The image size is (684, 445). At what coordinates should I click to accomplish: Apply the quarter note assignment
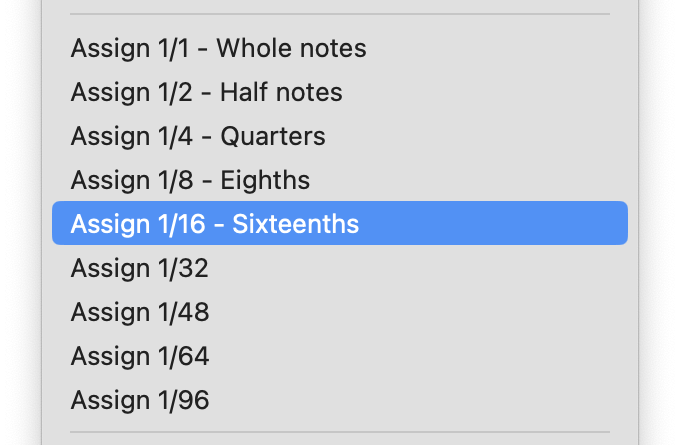[x=198, y=137]
